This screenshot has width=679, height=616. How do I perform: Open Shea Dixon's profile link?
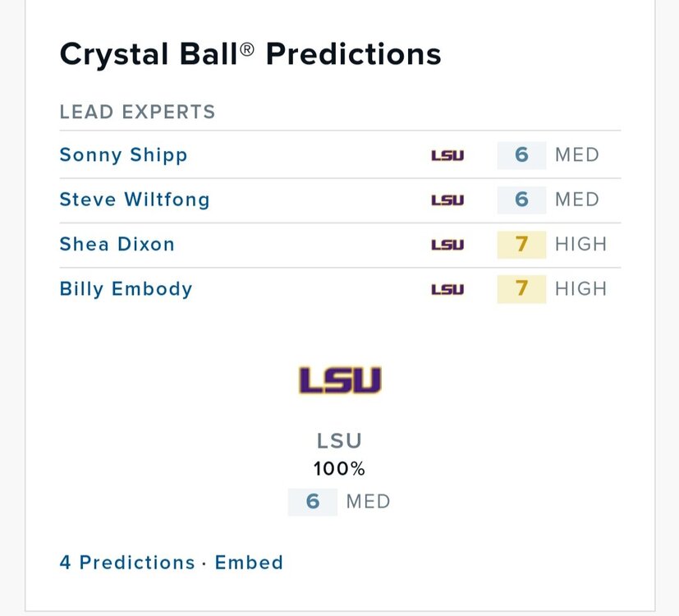tap(117, 244)
